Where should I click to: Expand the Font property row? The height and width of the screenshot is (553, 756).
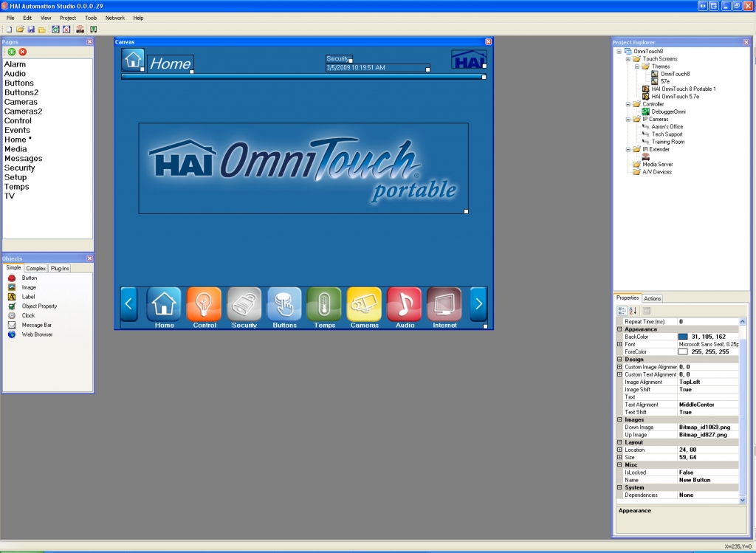619,344
